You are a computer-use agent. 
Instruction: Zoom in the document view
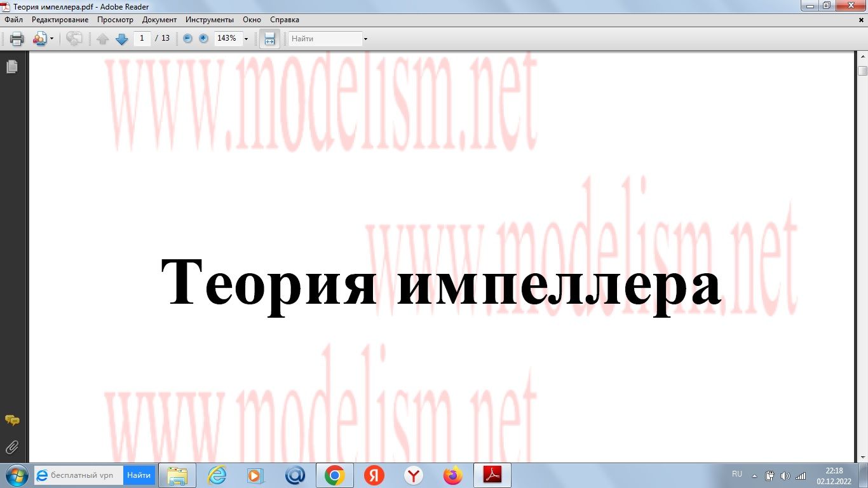point(202,38)
